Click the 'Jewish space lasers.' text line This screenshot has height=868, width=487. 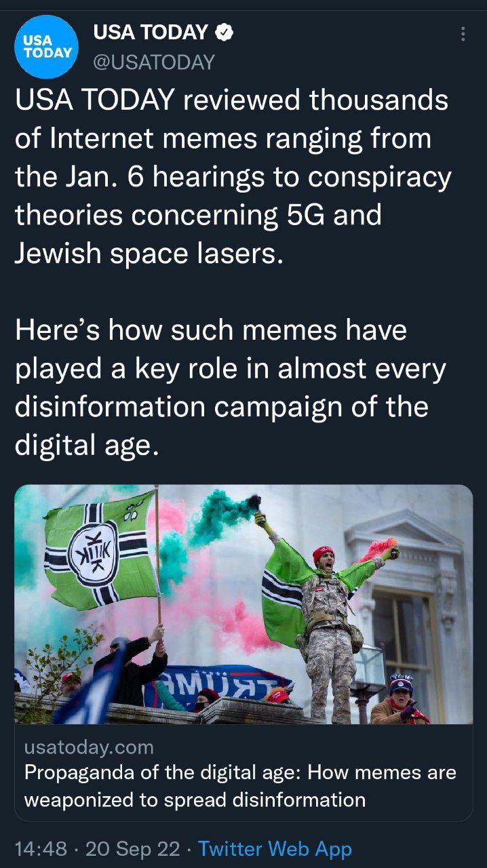(x=148, y=254)
